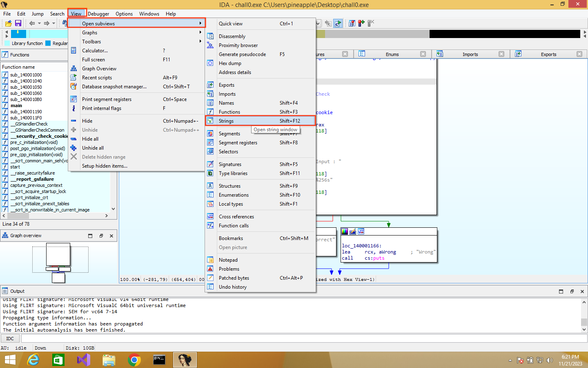The width and height of the screenshot is (588, 368).
Task: Switch to the Enums tab
Action: 392,54
